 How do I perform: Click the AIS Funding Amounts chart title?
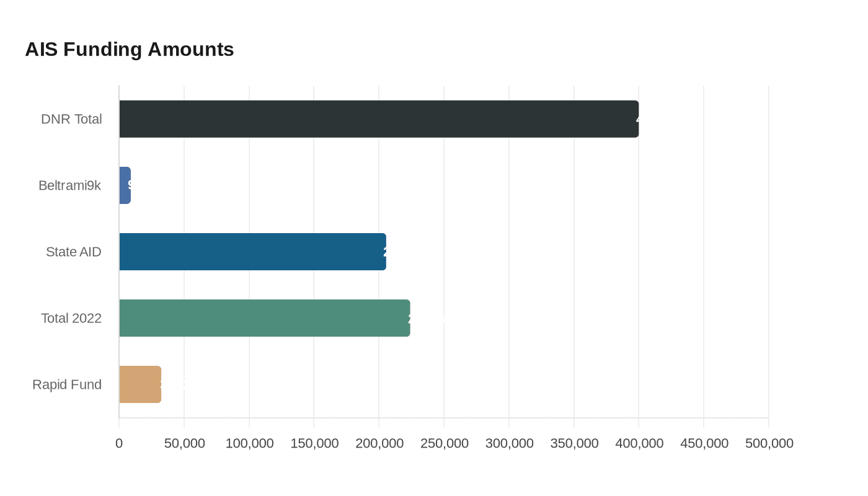coord(130,49)
